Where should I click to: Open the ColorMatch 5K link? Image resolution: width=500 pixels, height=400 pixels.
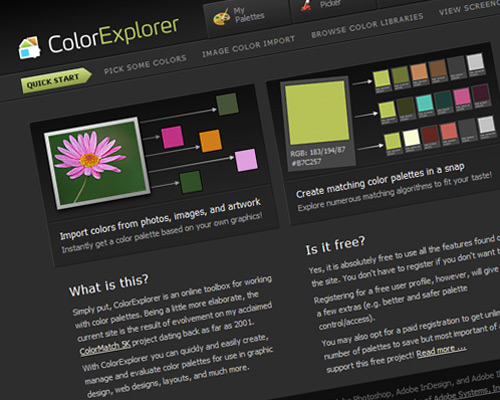pyautogui.click(x=105, y=348)
